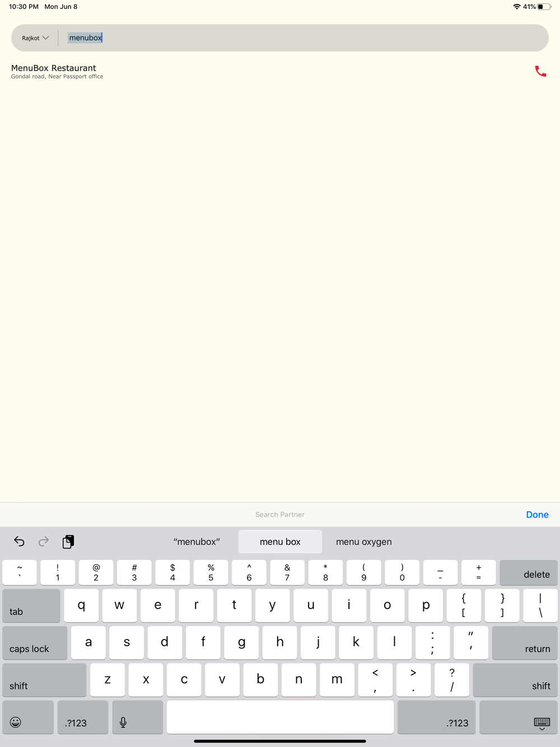Call MenuBox Restaurant via red phone icon
This screenshot has height=747, width=560.
pos(540,71)
